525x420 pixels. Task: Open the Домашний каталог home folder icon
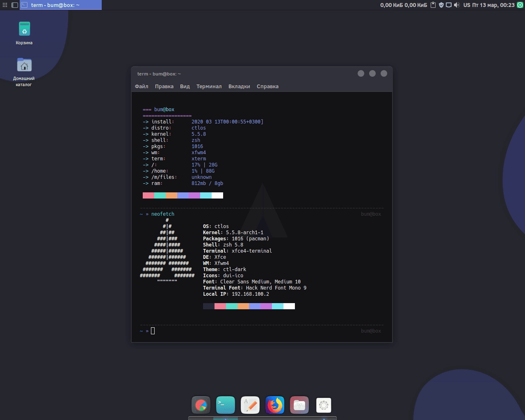tap(24, 72)
